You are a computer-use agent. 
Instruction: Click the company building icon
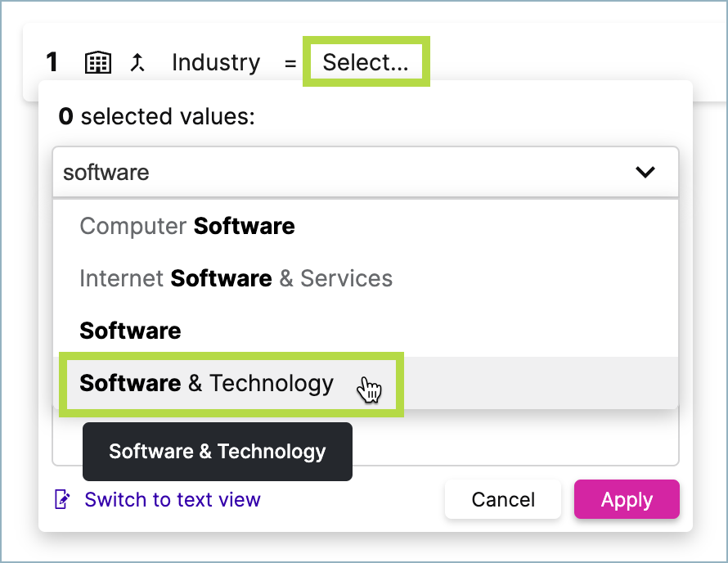pyautogui.click(x=98, y=61)
